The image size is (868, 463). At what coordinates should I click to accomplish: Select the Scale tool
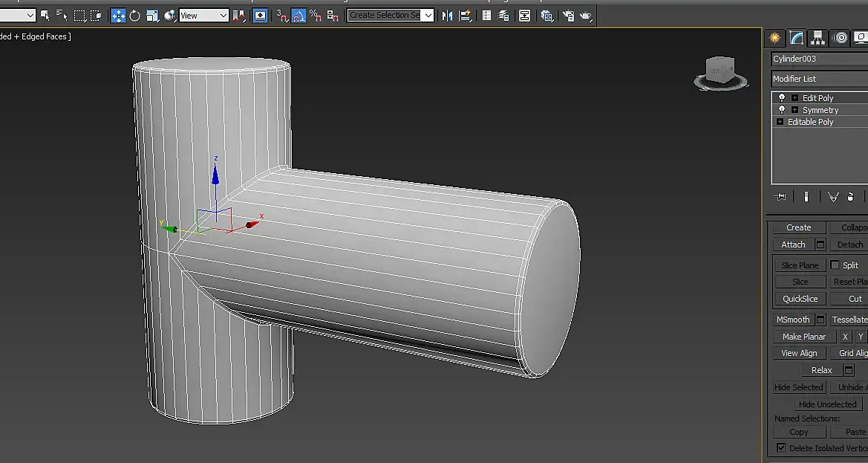point(152,16)
